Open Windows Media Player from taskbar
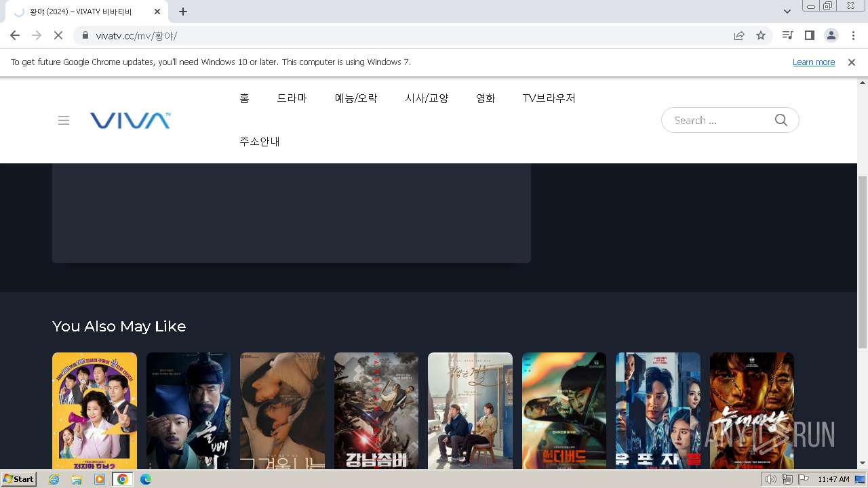The image size is (868, 488). (100, 479)
